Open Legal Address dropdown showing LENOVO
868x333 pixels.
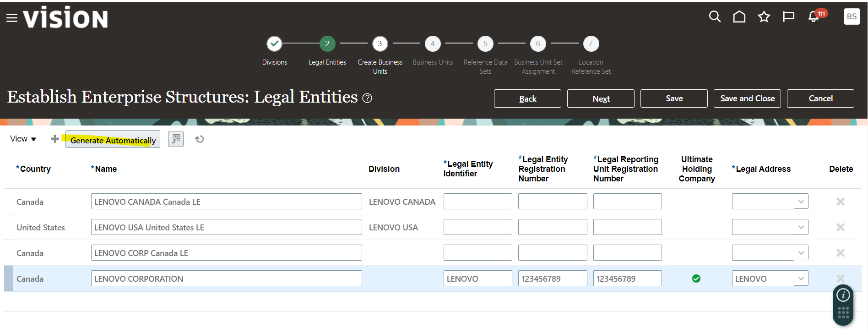[801, 278]
